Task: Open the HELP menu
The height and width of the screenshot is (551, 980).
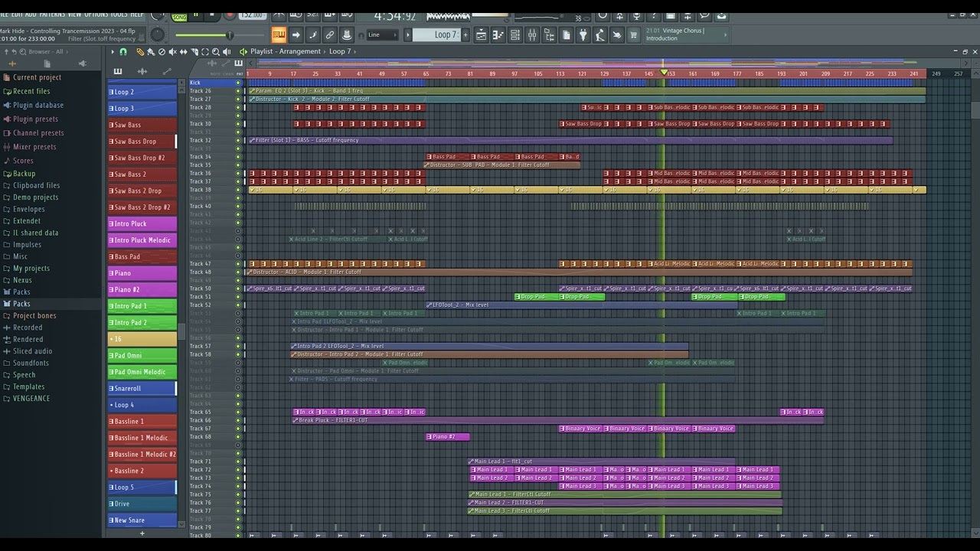Action: (137, 14)
